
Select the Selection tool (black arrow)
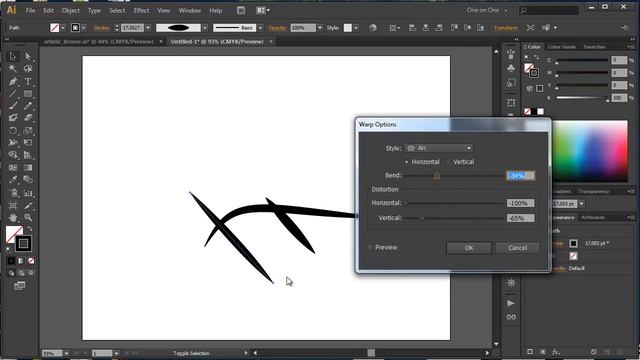tap(13, 56)
